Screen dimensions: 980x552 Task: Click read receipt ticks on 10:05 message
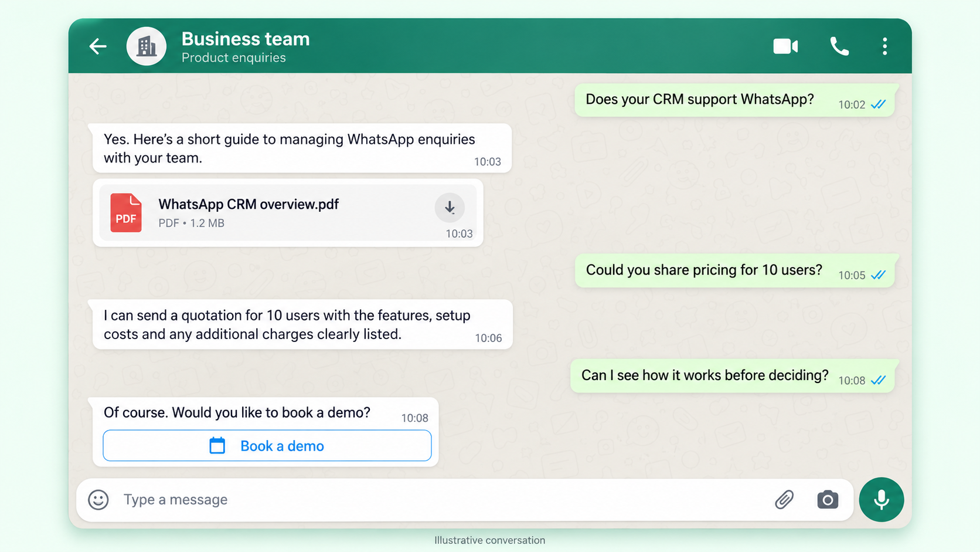tap(878, 275)
